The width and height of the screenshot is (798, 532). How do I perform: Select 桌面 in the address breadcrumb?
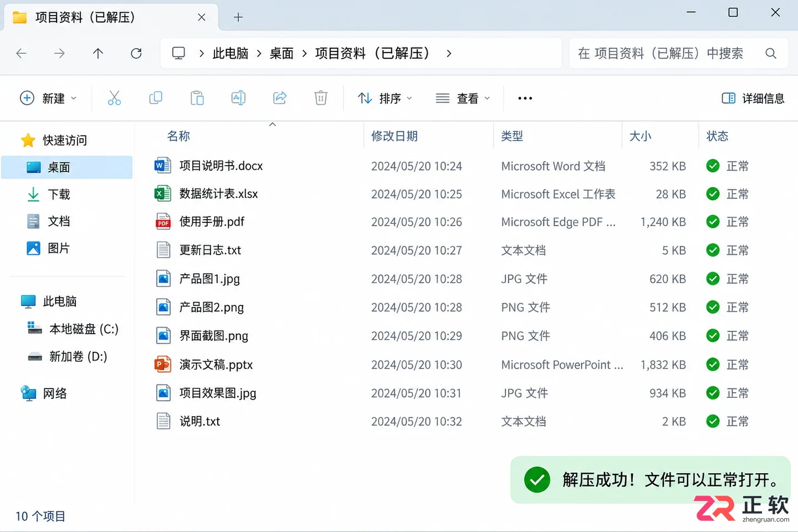282,53
